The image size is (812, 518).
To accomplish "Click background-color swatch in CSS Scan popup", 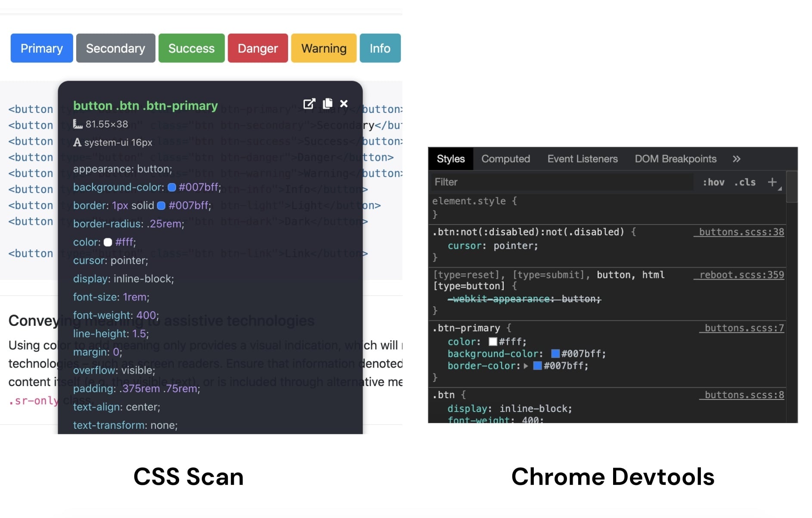I will [x=172, y=187].
